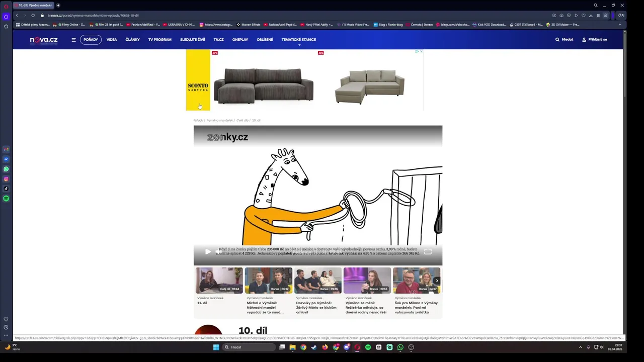Open the Oneplay menu item

[240, 40]
